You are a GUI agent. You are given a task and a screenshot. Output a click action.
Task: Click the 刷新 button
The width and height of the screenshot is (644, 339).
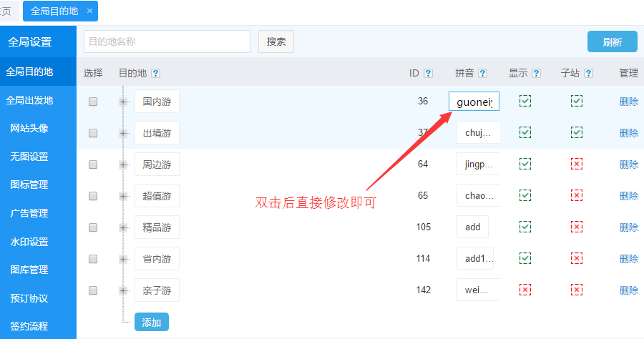click(612, 41)
